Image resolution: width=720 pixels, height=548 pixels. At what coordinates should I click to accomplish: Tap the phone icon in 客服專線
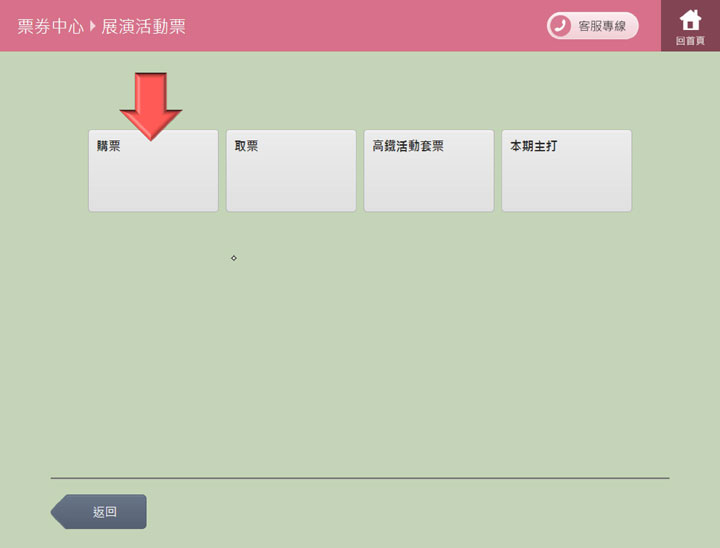(x=560, y=26)
